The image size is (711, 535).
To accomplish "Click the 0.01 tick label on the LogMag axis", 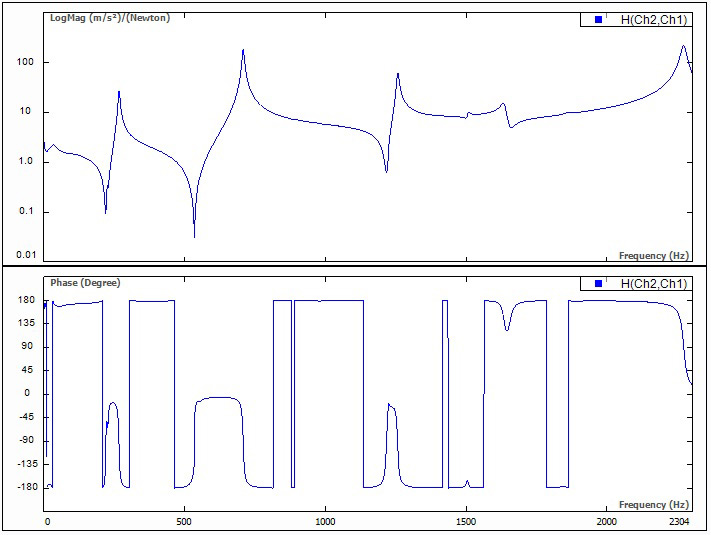I will (25, 256).
